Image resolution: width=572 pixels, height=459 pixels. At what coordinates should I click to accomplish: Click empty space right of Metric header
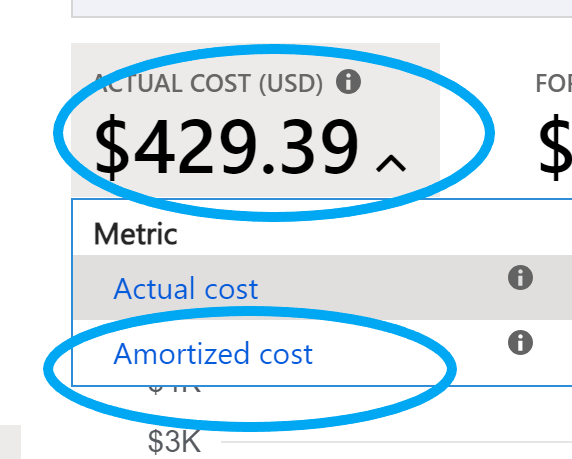(376, 234)
